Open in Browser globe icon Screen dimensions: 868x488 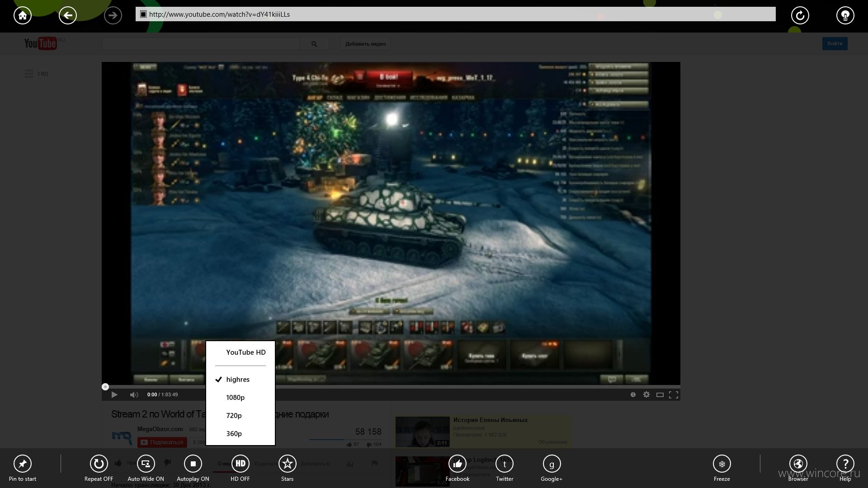tap(798, 468)
